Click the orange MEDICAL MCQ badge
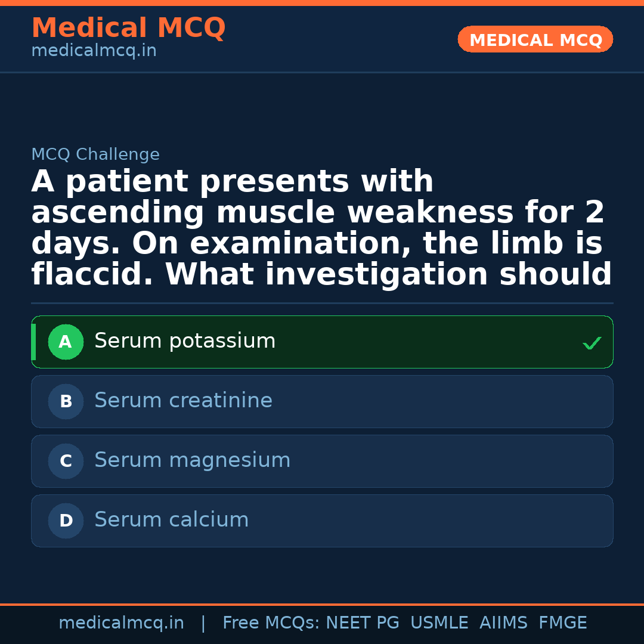 [x=535, y=40]
